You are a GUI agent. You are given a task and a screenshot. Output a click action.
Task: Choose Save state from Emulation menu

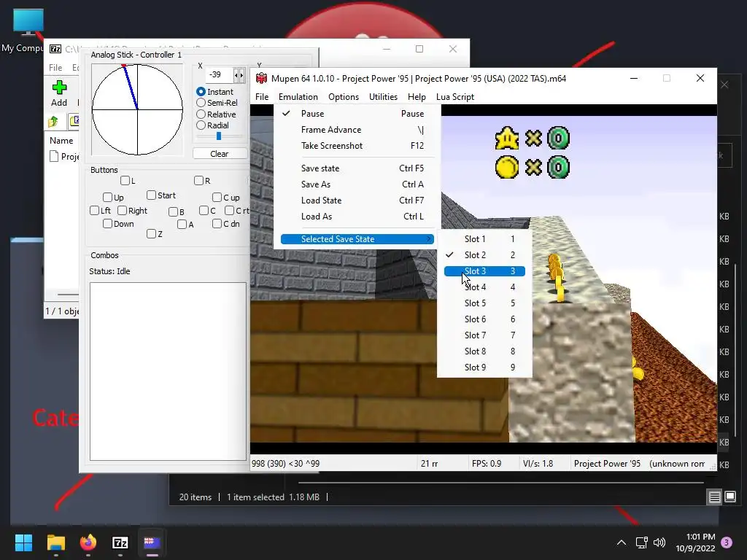(357, 168)
